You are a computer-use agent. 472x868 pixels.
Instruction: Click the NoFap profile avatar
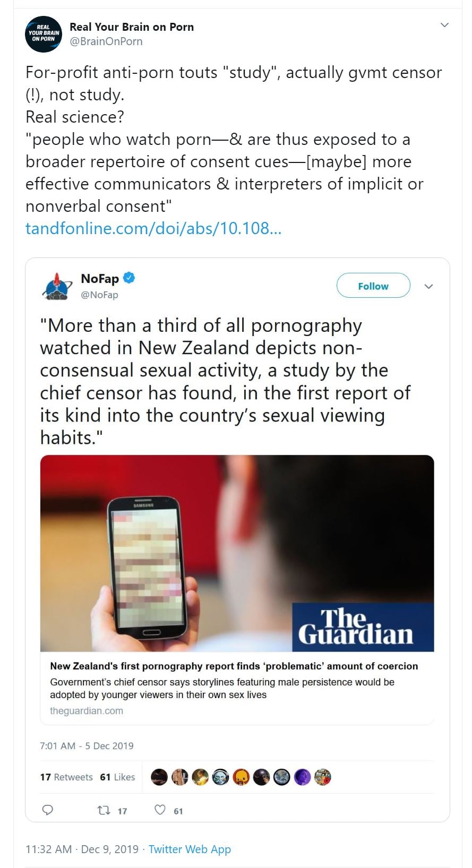pos(57,286)
